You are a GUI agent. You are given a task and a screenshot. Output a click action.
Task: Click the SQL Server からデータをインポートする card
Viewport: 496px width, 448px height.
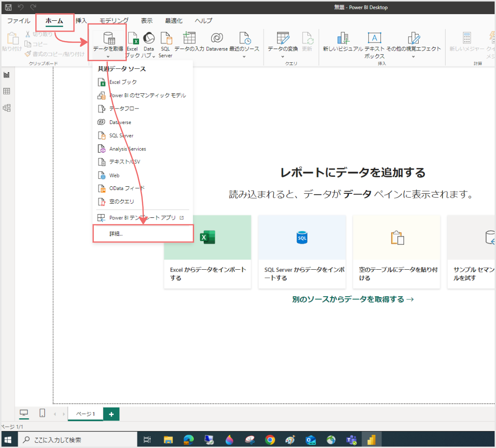pyautogui.click(x=302, y=252)
